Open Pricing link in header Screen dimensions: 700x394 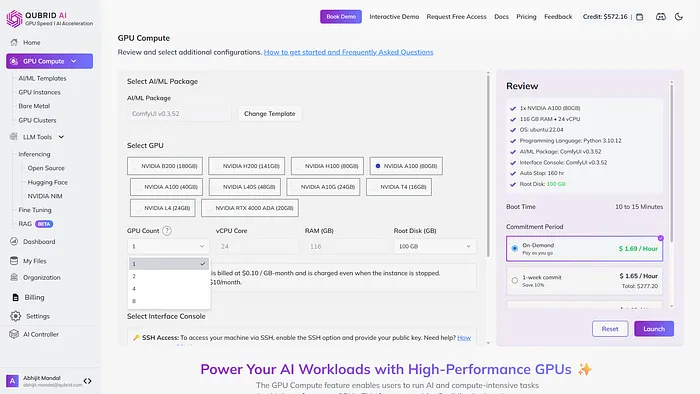(x=526, y=17)
